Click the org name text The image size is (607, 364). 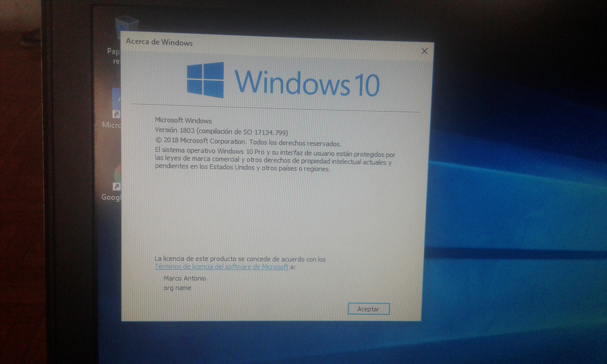(177, 288)
